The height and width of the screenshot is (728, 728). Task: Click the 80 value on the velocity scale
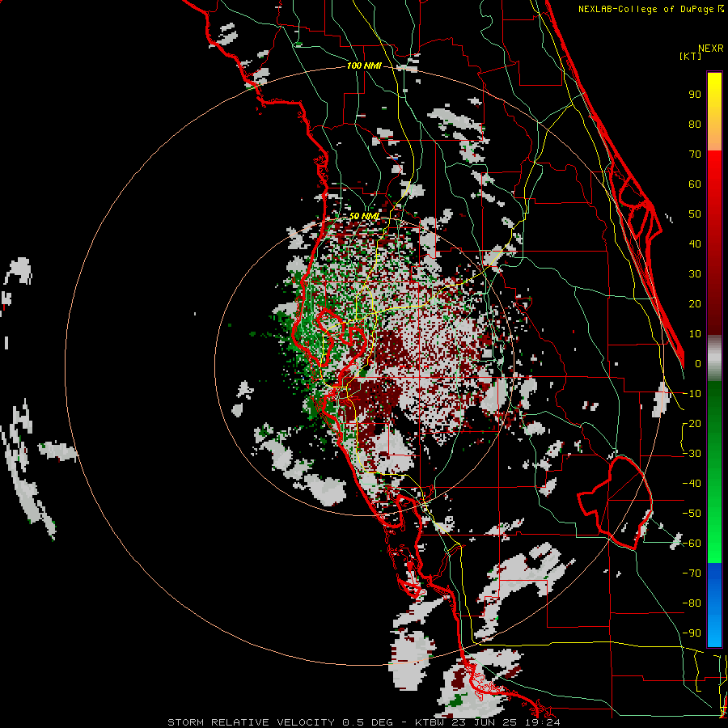click(x=695, y=125)
